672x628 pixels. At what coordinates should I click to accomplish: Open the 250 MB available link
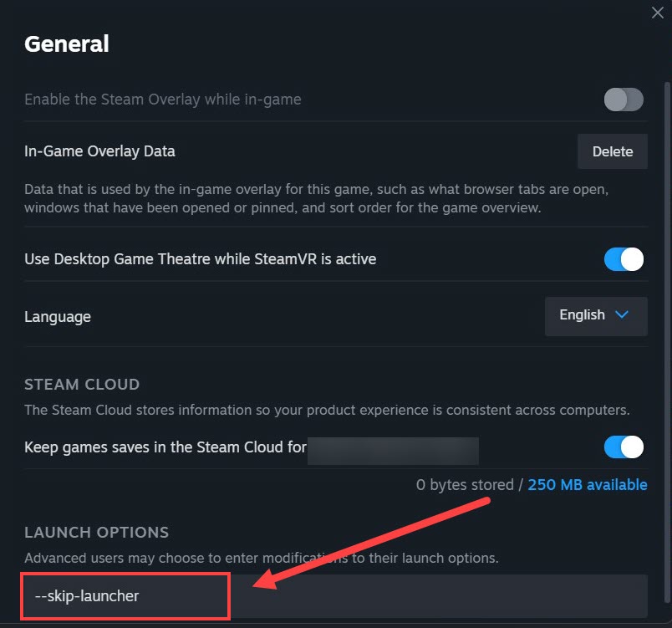pyautogui.click(x=588, y=485)
